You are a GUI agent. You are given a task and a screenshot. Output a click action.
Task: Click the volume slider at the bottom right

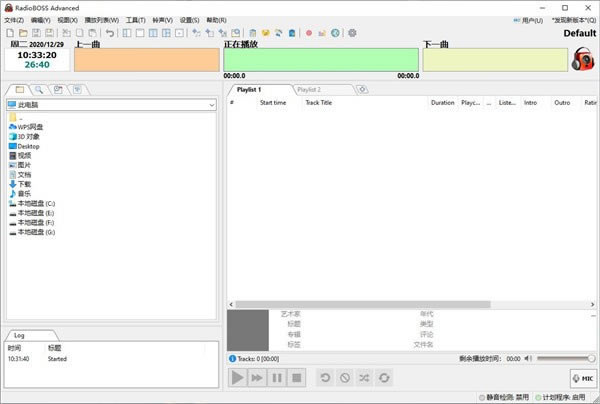565,358
